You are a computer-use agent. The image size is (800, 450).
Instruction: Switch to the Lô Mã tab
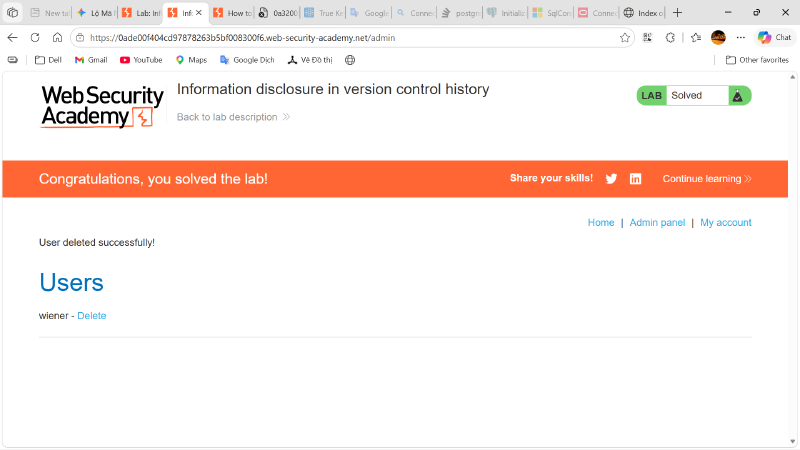(x=96, y=13)
